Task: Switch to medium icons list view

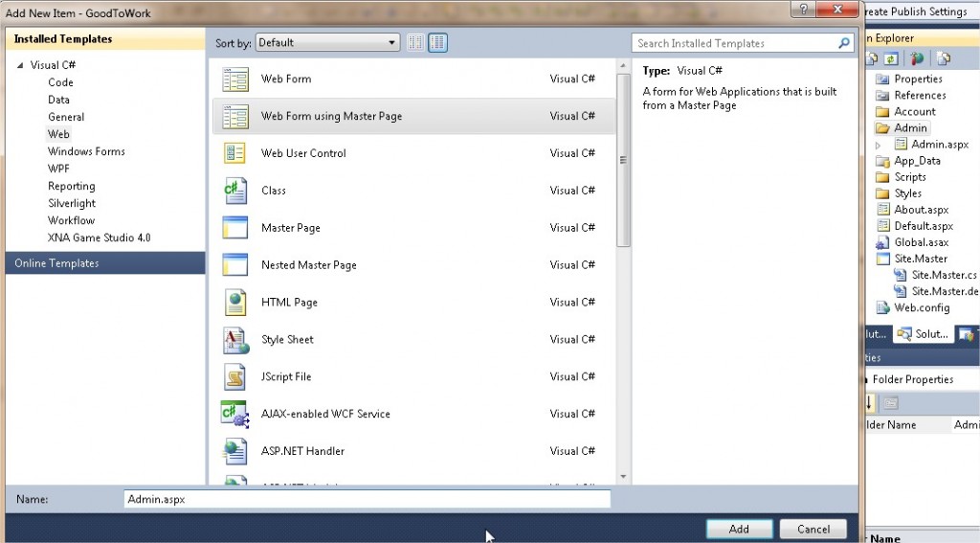Action: click(437, 42)
